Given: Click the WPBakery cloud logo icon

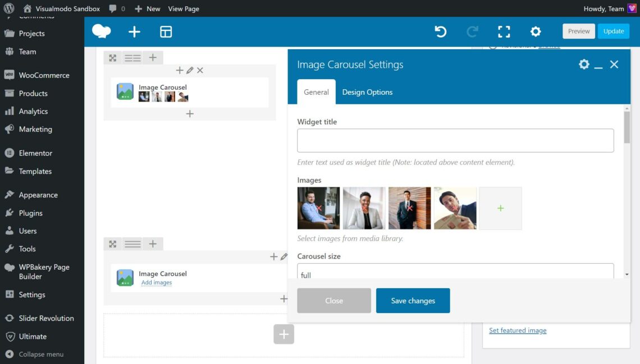Looking at the screenshot, I should pyautogui.click(x=102, y=31).
